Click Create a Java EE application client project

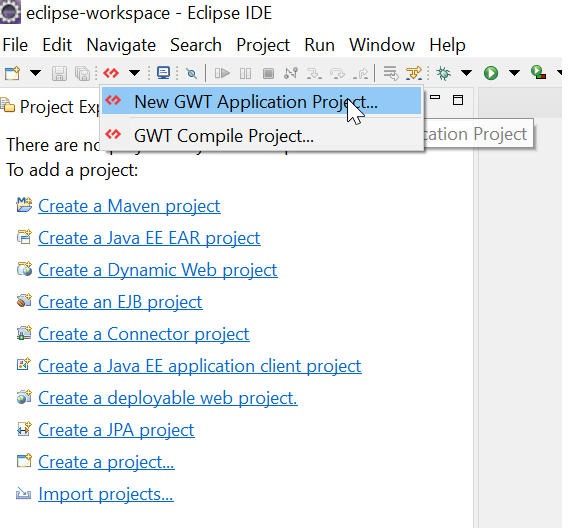[x=200, y=366]
